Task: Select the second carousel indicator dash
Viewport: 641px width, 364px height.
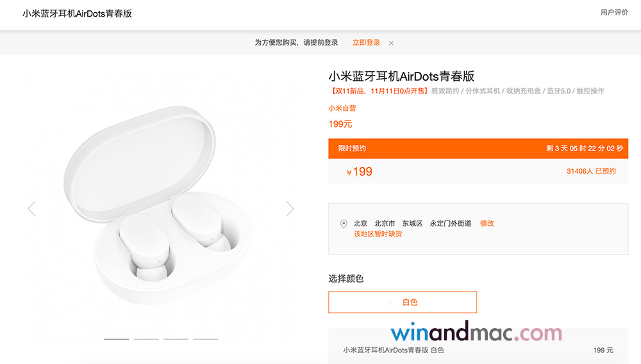Action: 146,339
